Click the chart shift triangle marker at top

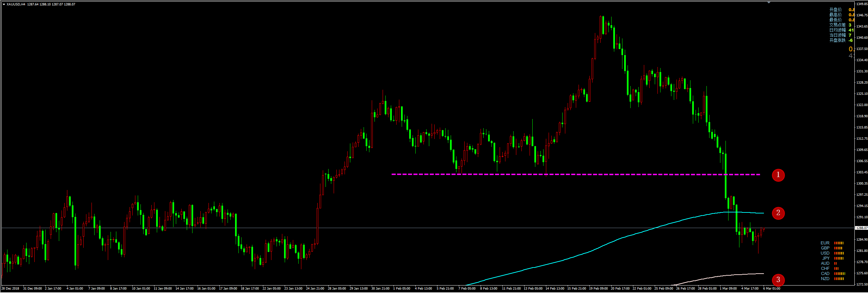769,2
